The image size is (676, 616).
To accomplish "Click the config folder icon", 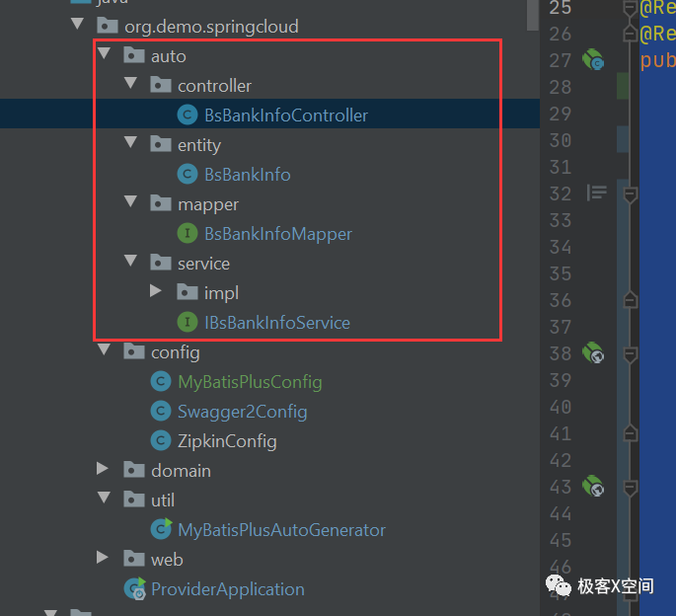I will [134, 351].
